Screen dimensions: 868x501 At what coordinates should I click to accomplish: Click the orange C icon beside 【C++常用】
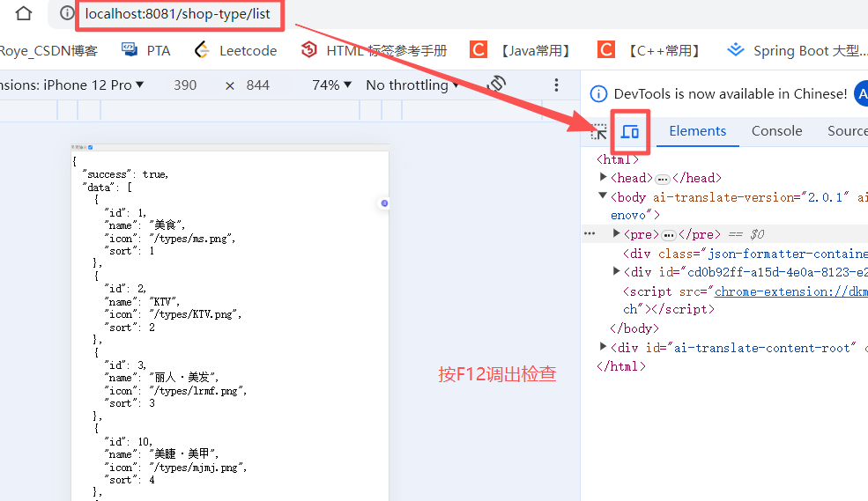pos(606,50)
